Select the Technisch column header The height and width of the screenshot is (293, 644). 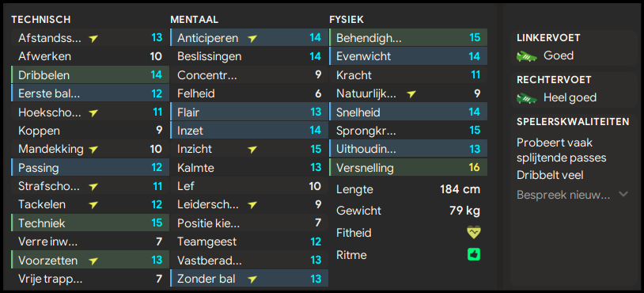click(x=40, y=19)
